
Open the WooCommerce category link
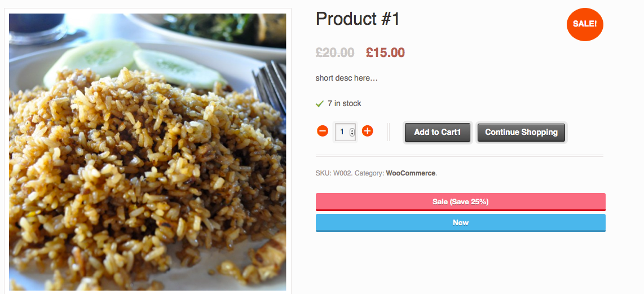(411, 173)
